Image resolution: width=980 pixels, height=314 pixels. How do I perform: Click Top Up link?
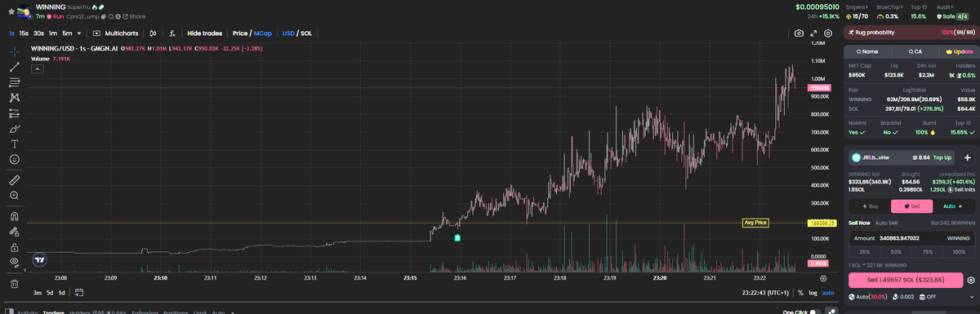tap(942, 157)
